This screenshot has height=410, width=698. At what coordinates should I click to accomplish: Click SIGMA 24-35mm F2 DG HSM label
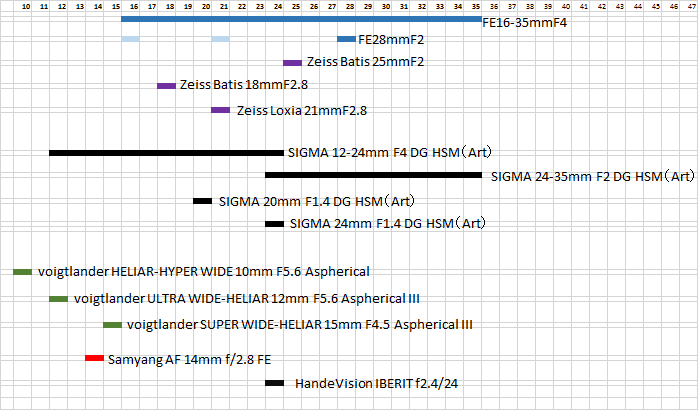(x=593, y=177)
